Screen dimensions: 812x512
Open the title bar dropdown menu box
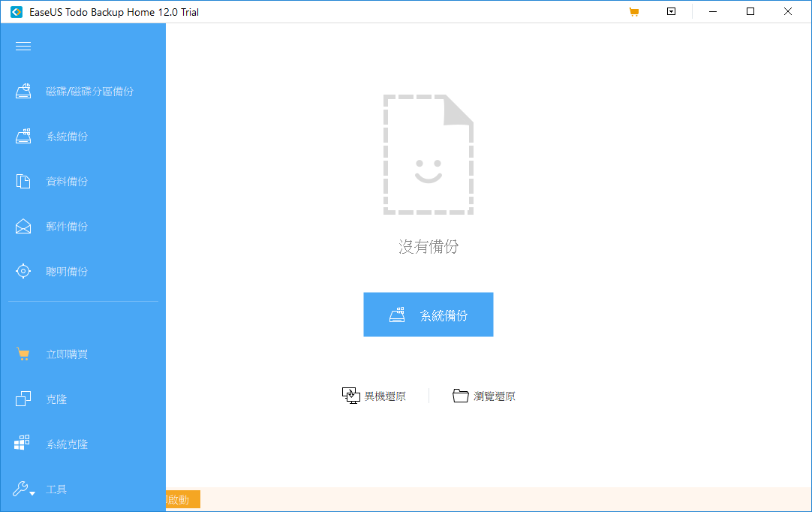click(x=671, y=11)
